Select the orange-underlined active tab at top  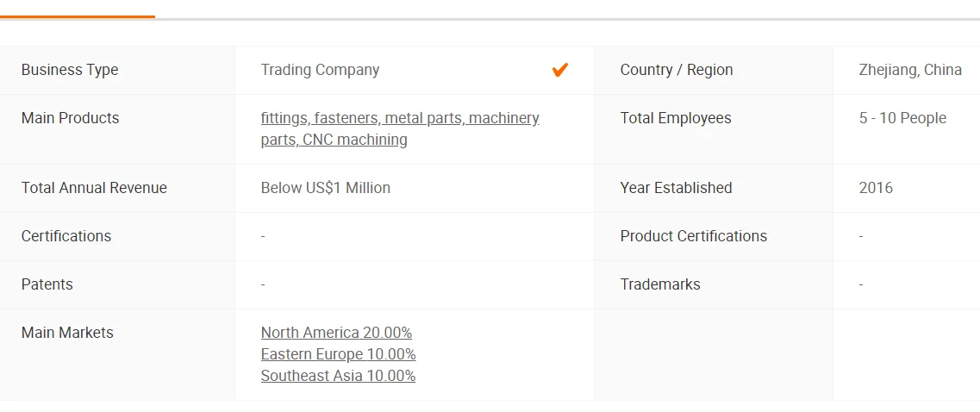(x=78, y=9)
